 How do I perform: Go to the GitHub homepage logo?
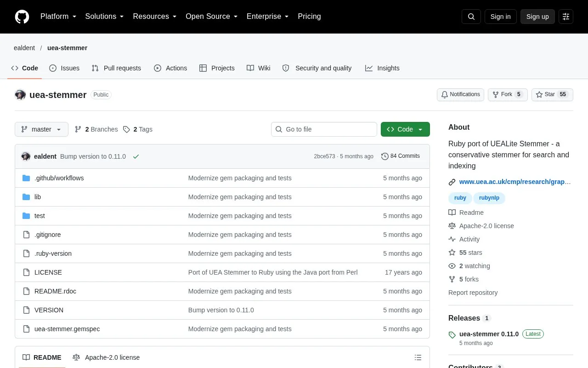22,17
